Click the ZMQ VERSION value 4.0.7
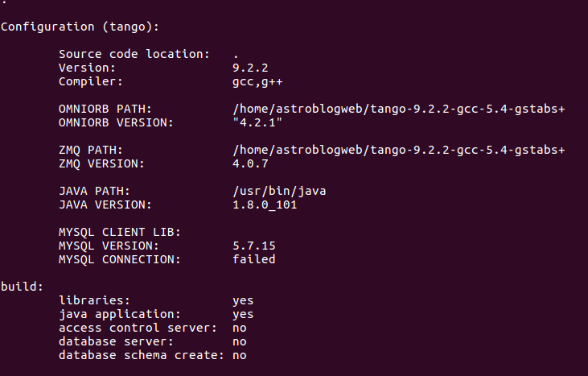Image resolution: width=588 pixels, height=376 pixels. pyautogui.click(x=250, y=163)
